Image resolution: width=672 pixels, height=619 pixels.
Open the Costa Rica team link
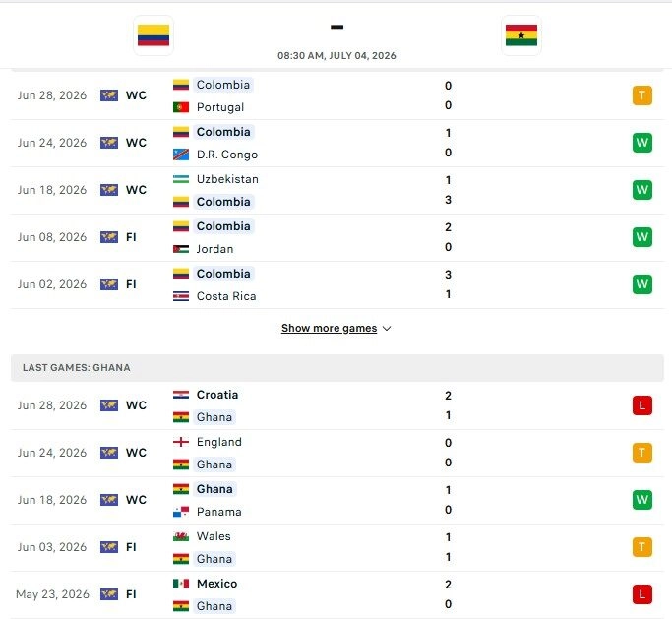(x=226, y=296)
